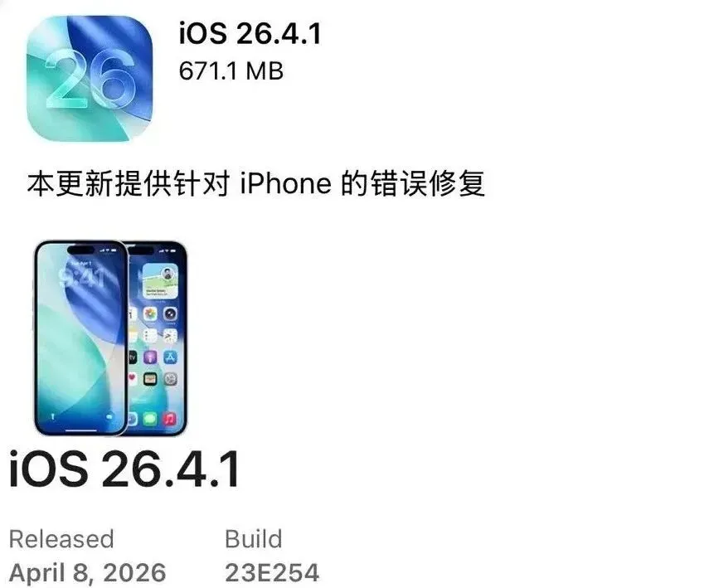714x588 pixels.
Task: Tap the flashlight button on the lock screen
Action: coord(52,417)
